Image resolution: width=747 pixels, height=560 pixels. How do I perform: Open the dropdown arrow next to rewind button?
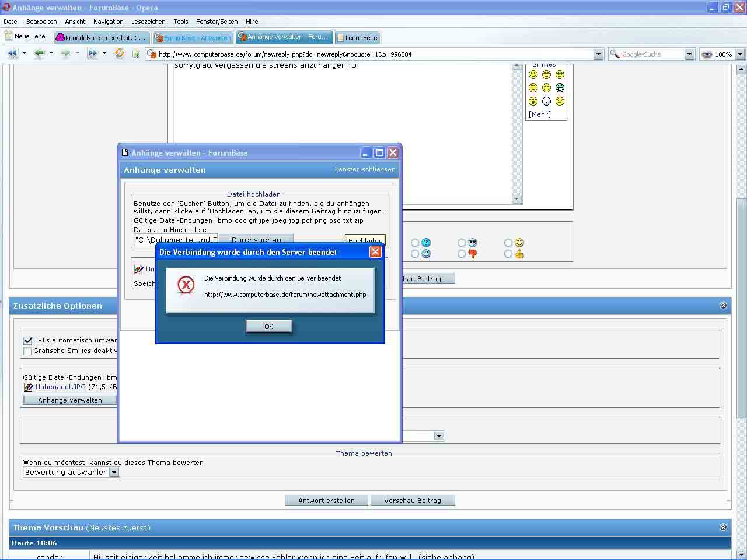(24, 54)
